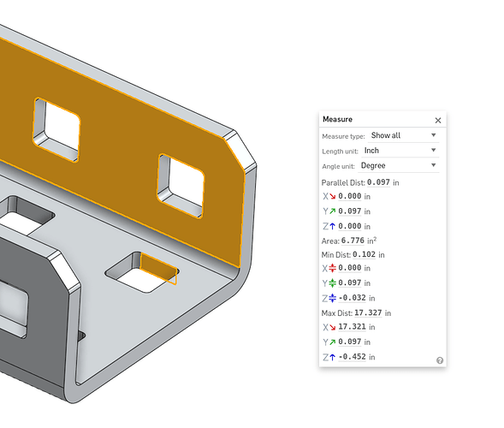Screen dimensions: 504x428
Task: Click the Max Dist 17.327 value
Action: [x=368, y=312]
